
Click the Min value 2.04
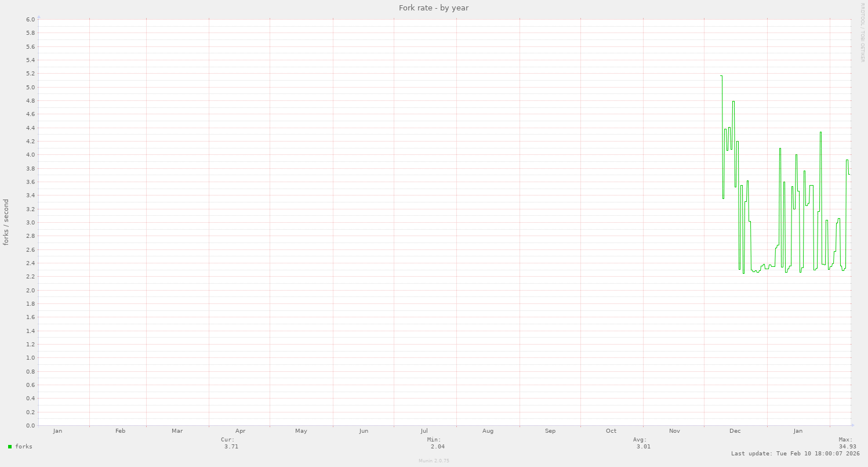438,447
